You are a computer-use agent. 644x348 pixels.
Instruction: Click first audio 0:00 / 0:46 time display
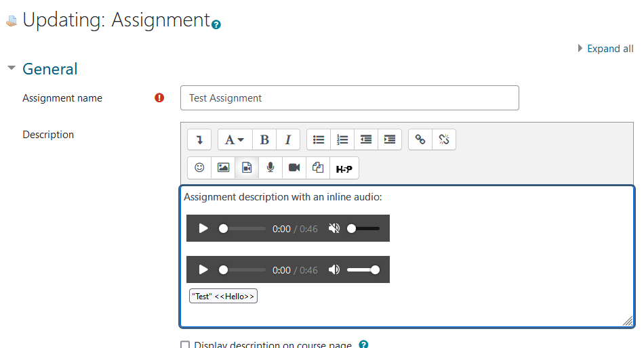[296, 229]
